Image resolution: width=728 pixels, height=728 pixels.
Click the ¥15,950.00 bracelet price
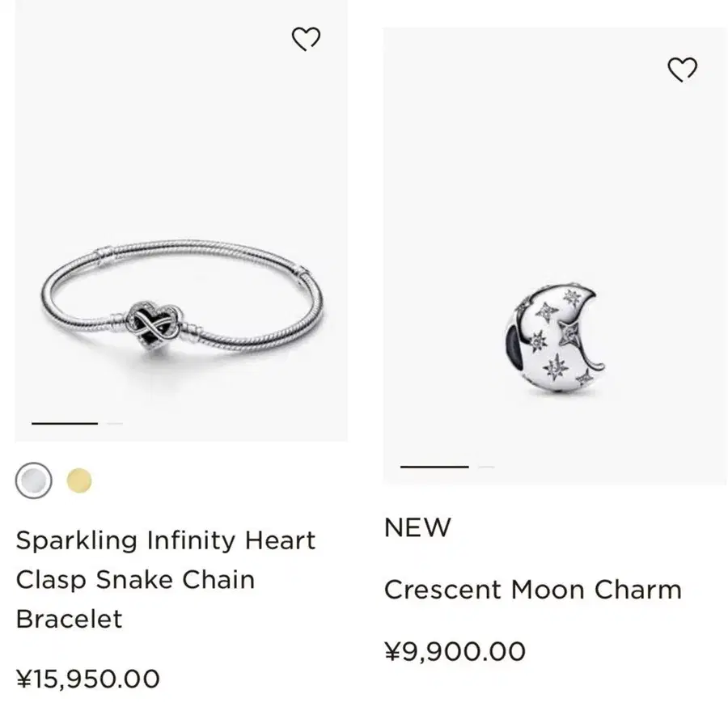coord(88,678)
